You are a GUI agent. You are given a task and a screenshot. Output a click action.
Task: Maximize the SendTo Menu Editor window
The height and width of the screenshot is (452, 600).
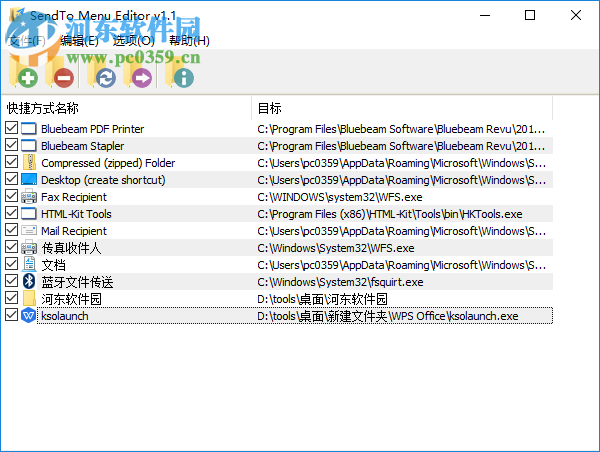tap(530, 15)
